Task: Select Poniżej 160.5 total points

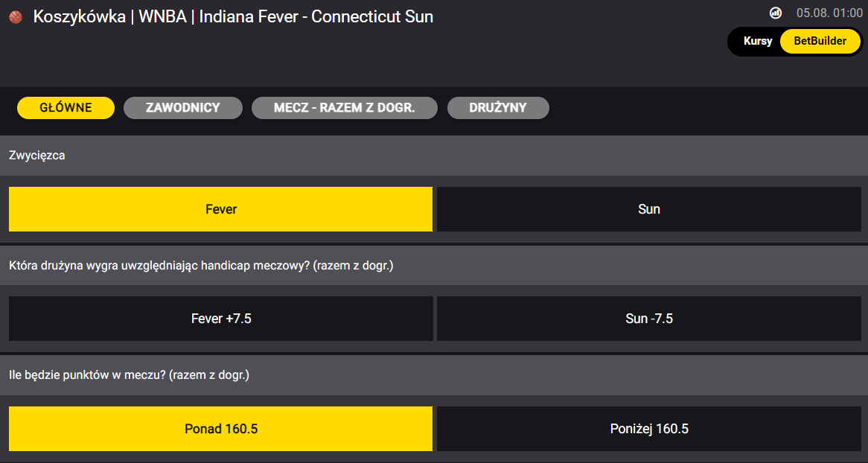Action: (x=648, y=429)
